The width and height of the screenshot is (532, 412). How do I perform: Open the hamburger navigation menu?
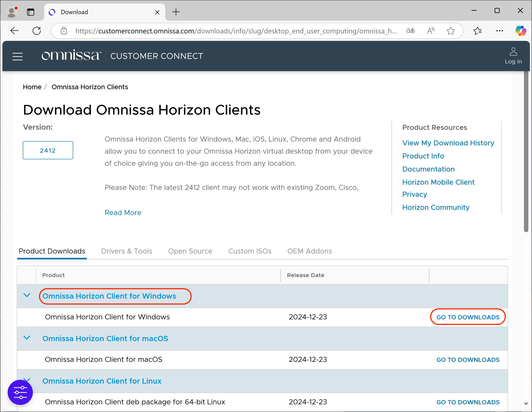[x=18, y=56]
